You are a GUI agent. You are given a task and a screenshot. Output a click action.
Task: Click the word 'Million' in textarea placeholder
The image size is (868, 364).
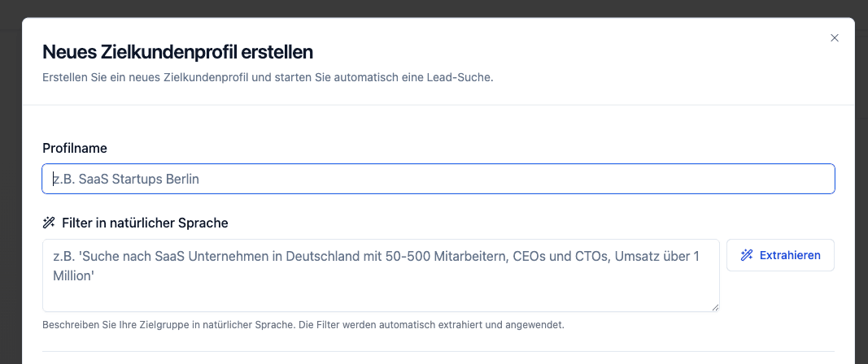pyautogui.click(x=73, y=276)
